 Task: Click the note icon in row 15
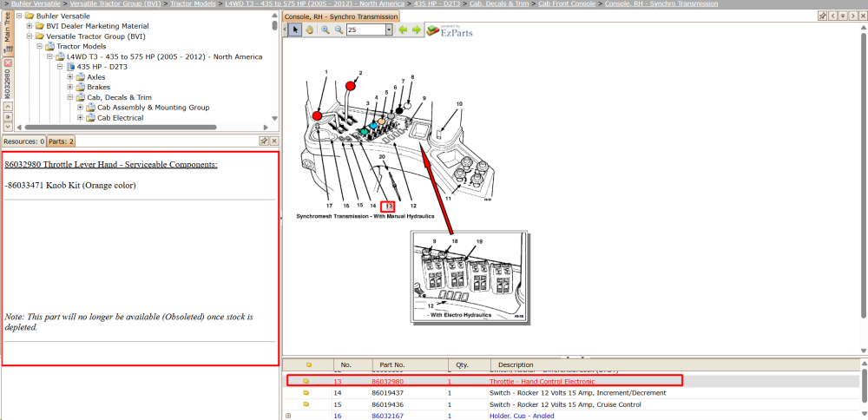306,404
